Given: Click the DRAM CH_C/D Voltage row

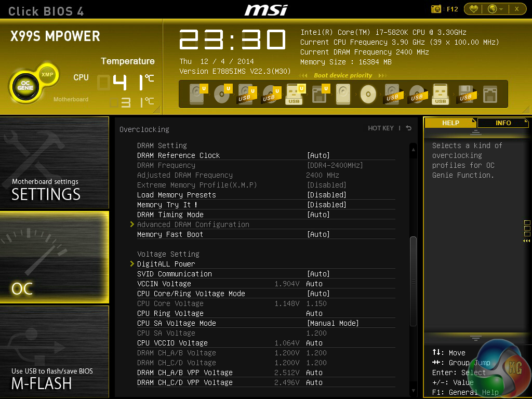Looking at the screenshot, I should click(x=266, y=363).
